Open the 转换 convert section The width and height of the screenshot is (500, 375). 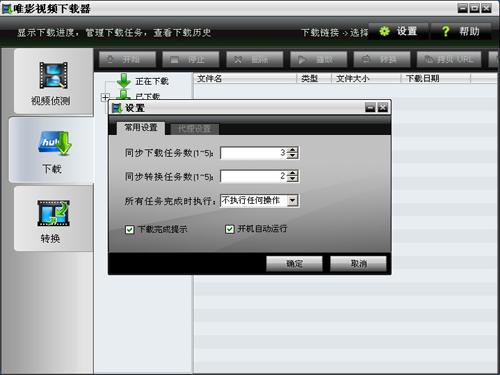[53, 219]
